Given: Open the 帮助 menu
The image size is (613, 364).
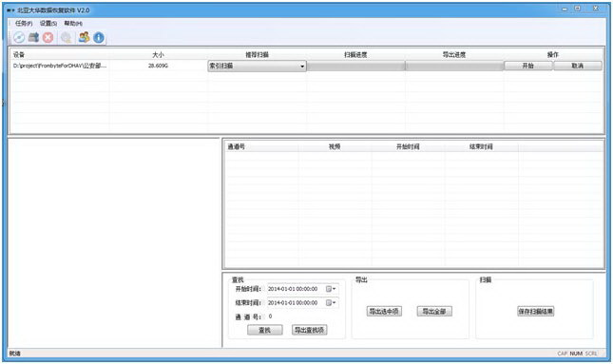Looking at the screenshot, I should coord(73,24).
